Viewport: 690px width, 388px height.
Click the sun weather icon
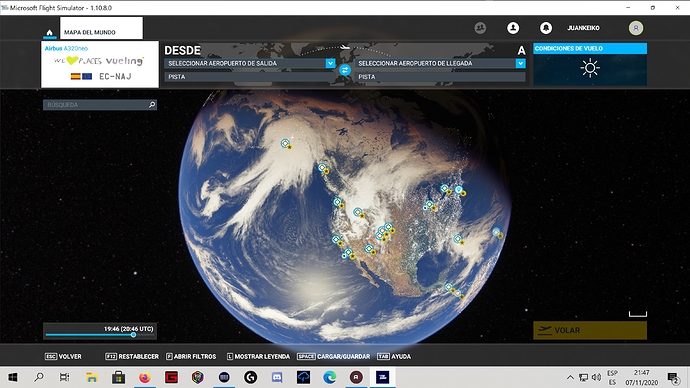tap(590, 68)
